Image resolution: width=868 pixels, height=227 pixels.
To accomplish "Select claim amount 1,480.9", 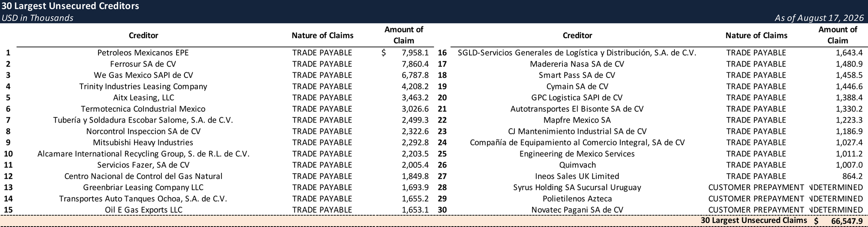I will pos(849,64).
